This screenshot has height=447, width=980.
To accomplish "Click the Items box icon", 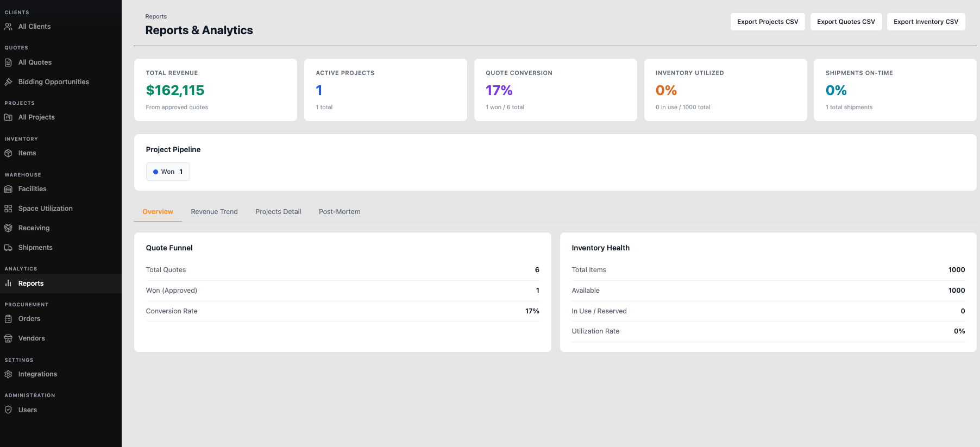I will (8, 153).
